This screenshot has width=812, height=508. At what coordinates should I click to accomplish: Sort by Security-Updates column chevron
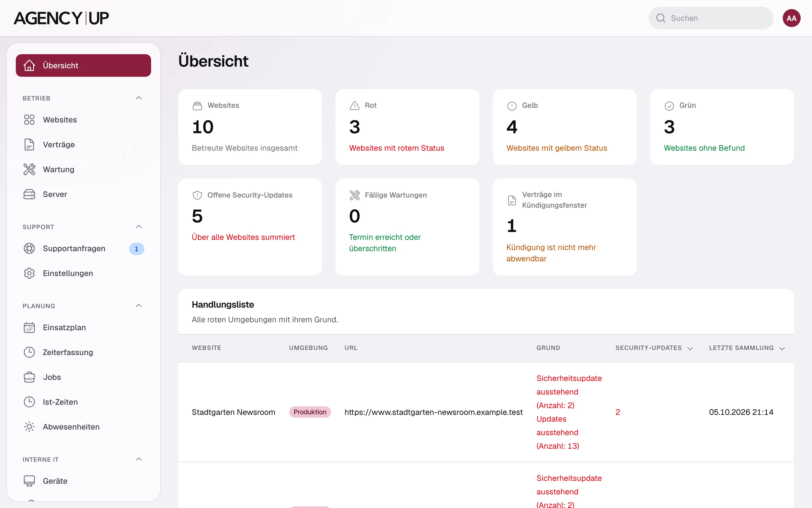pyautogui.click(x=690, y=349)
